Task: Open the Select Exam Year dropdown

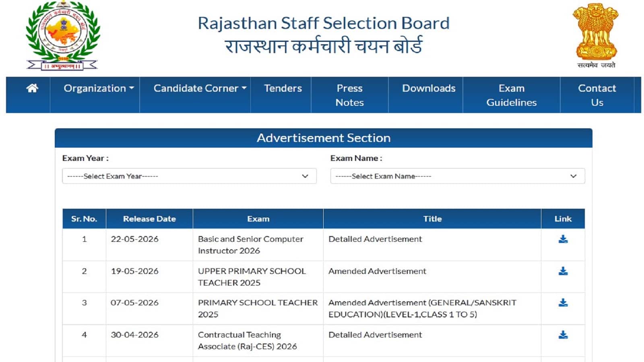Action: 189,176
